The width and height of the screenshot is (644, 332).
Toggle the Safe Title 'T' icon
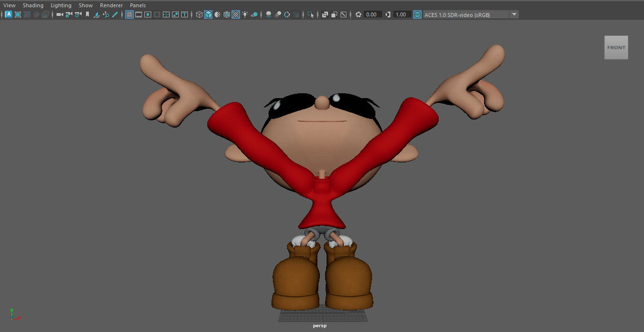pyautogui.click(x=185, y=14)
